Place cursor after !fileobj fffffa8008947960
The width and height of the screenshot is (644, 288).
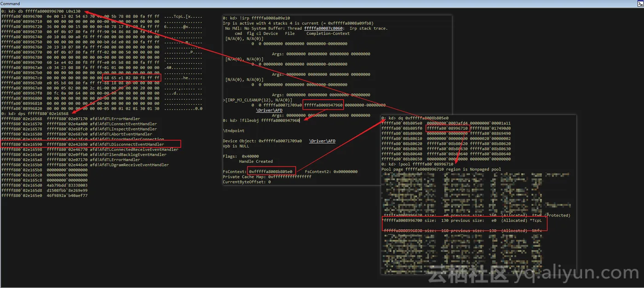coord(300,120)
